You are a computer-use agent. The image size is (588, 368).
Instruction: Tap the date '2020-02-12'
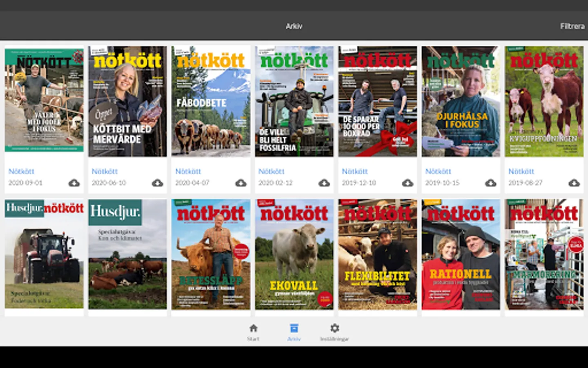tap(275, 183)
